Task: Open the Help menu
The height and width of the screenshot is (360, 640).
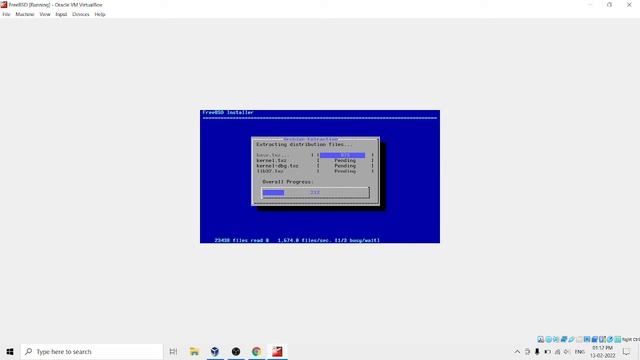Action: pos(100,14)
